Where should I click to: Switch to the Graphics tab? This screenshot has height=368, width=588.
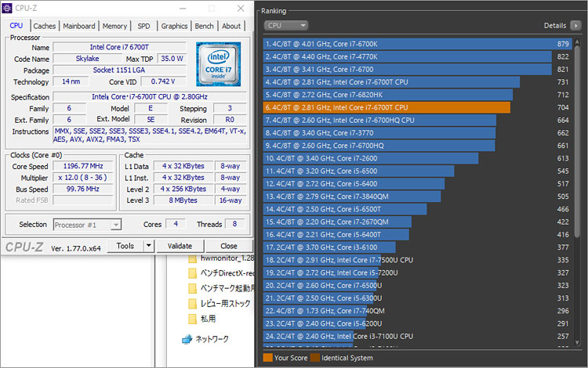pos(174,26)
